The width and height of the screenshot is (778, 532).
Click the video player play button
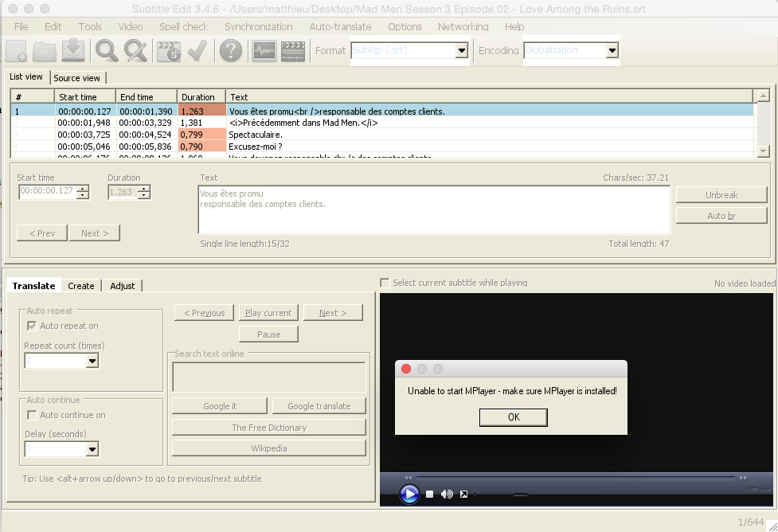pyautogui.click(x=409, y=494)
